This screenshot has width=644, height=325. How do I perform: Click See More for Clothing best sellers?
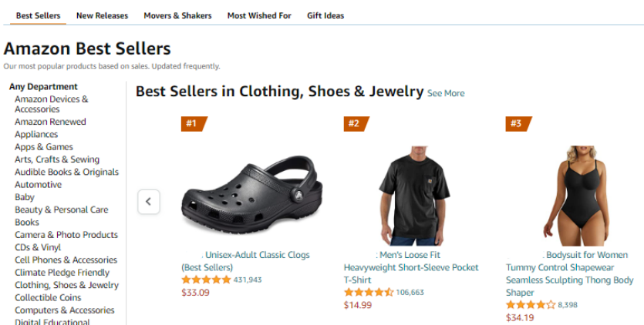[x=446, y=93]
